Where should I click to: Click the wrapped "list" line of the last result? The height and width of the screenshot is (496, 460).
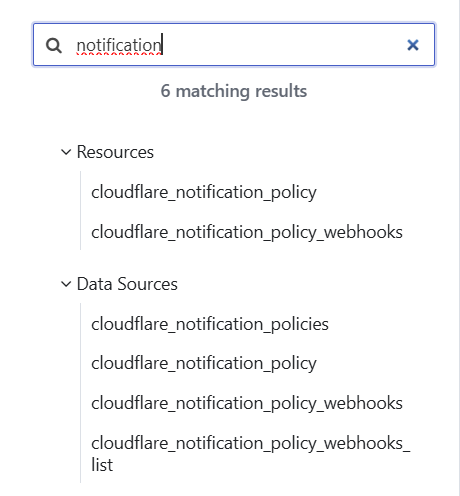[x=102, y=465]
